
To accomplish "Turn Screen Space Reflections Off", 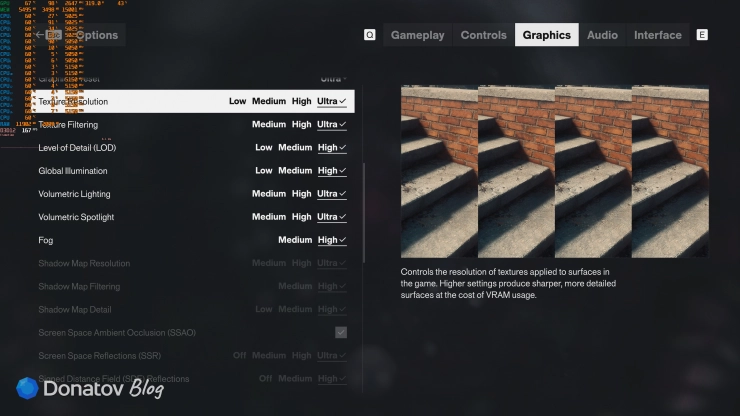I will pyautogui.click(x=239, y=356).
